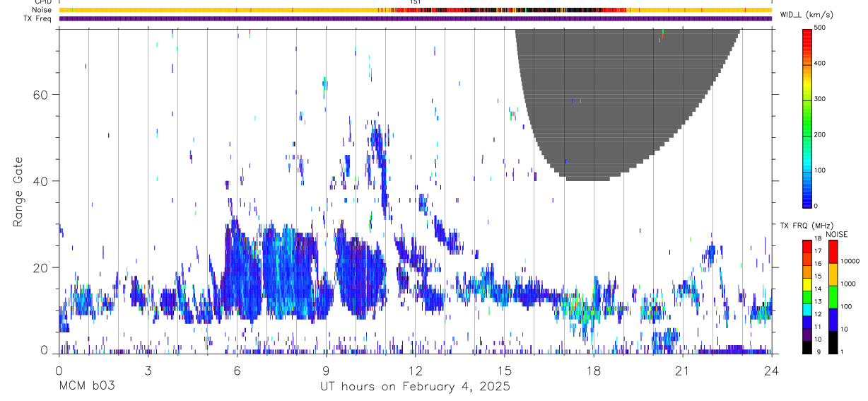Click the 40 tick on Range Gate axis
Viewport: 868px width, 401px height.
[40, 181]
